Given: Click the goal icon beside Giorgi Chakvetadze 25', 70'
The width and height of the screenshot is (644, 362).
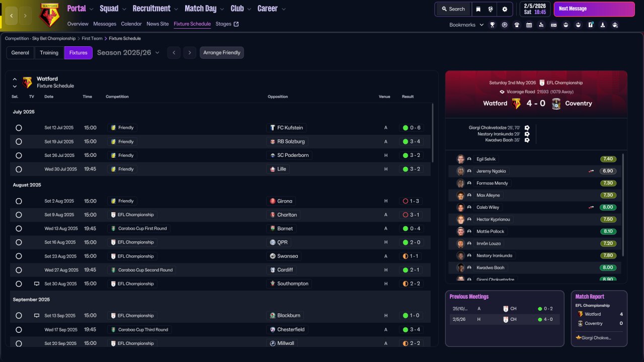Looking at the screenshot, I should 527,128.
